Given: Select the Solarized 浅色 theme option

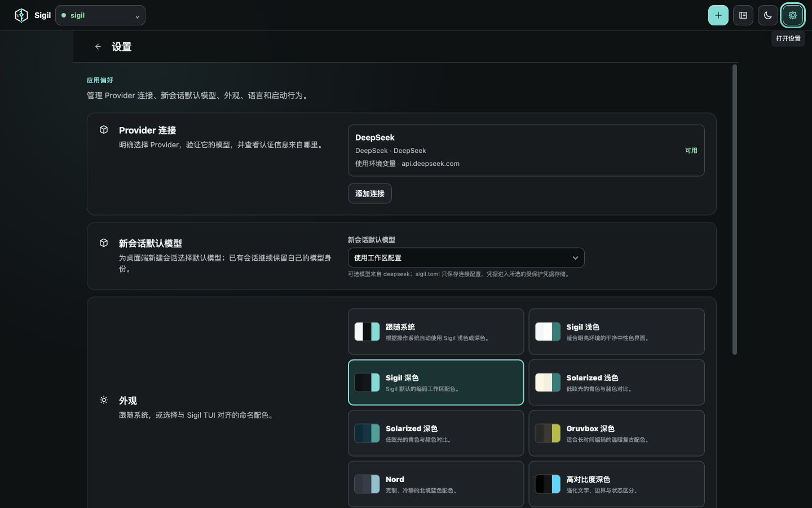Looking at the screenshot, I should (x=616, y=382).
